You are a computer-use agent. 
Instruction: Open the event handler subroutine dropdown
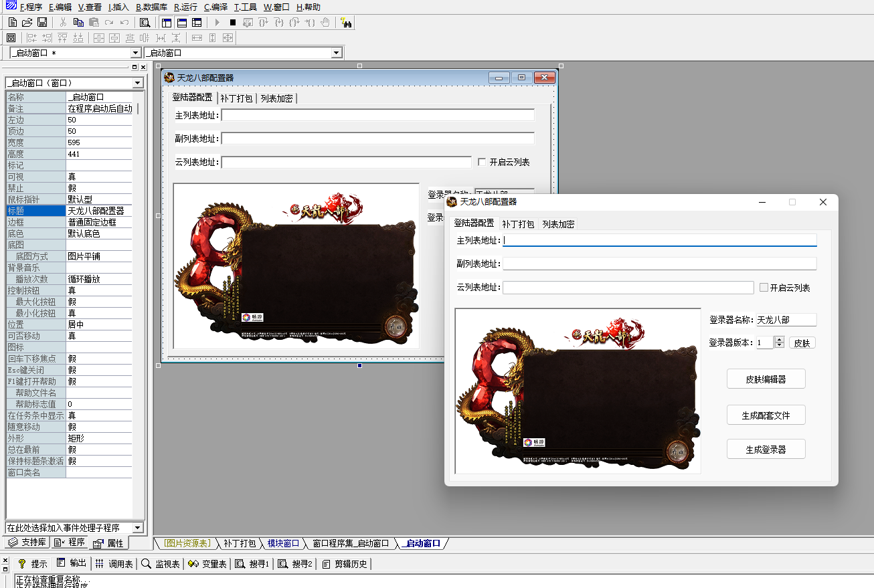[138, 528]
